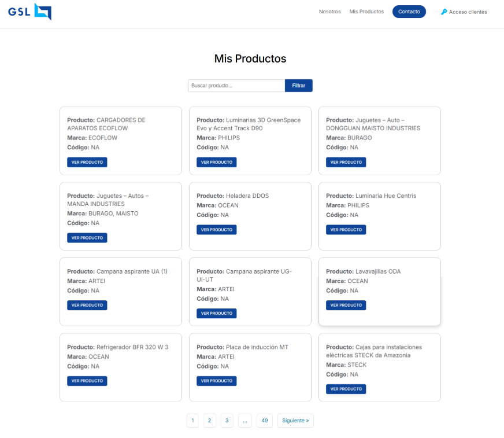Viewport: 504px width, 438px height.
Task: Go to Mis Productos in navigation
Action: (x=366, y=12)
